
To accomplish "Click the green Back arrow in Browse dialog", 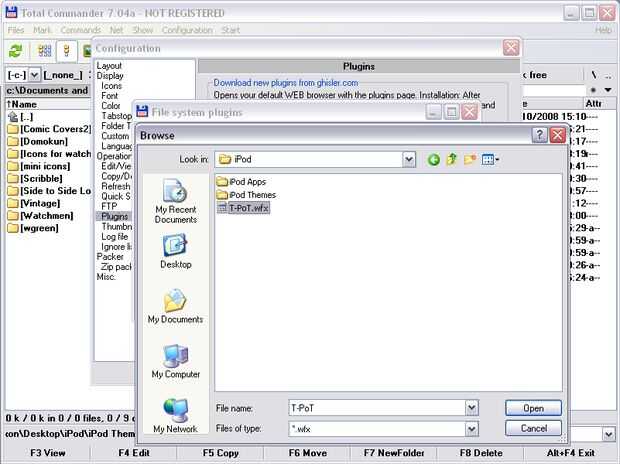I will (434, 160).
